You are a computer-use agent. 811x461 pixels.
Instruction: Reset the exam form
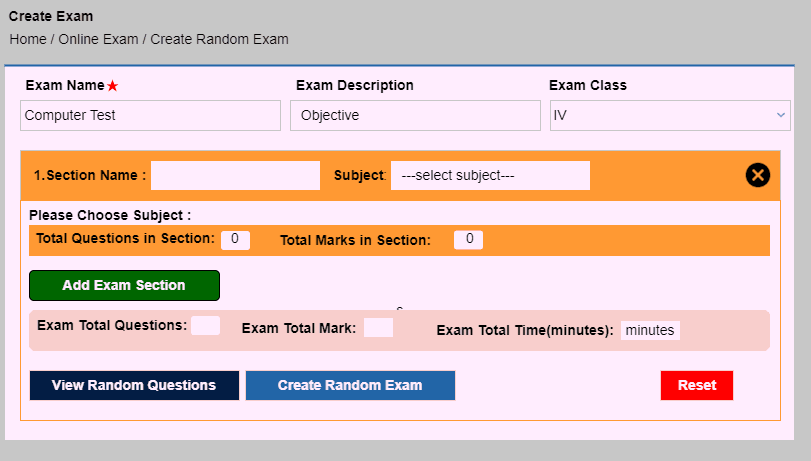697,385
